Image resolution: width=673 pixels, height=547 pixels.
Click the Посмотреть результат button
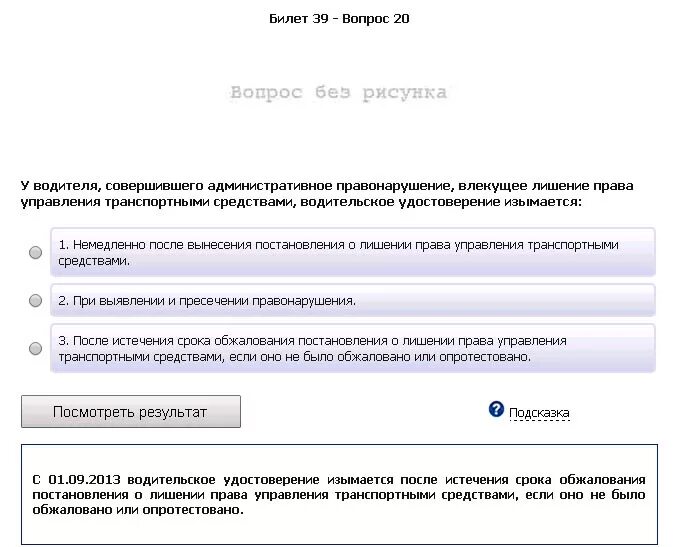click(131, 411)
